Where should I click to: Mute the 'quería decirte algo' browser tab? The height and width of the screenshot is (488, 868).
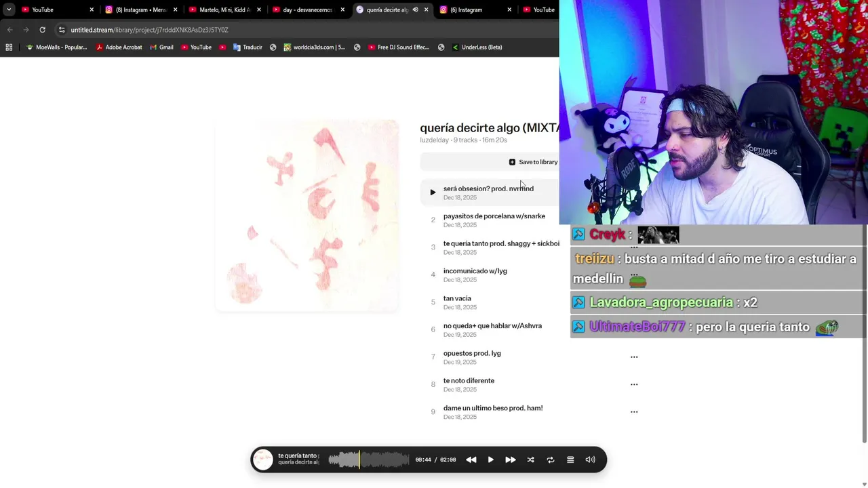pyautogui.click(x=415, y=9)
